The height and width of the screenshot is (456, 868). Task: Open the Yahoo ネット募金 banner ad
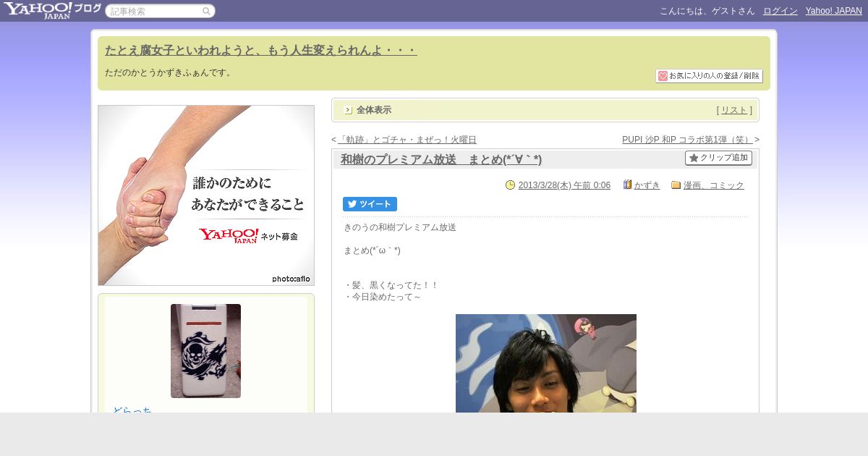(206, 195)
